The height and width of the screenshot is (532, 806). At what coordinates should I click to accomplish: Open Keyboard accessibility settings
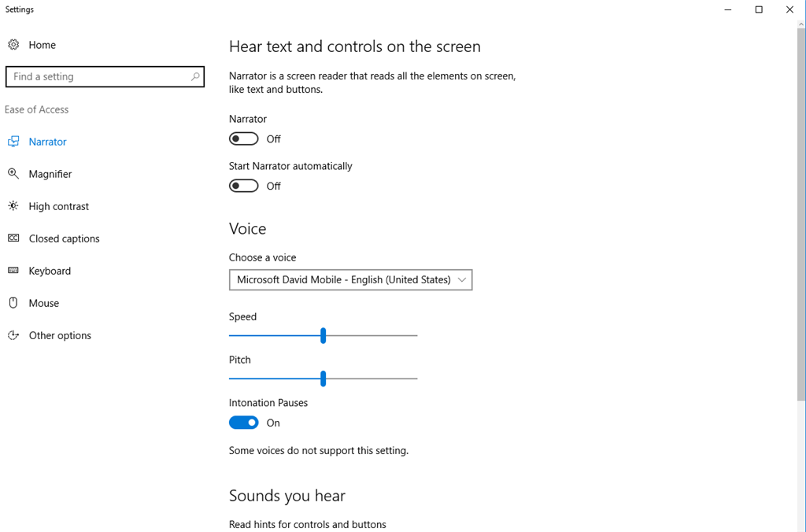pos(50,271)
